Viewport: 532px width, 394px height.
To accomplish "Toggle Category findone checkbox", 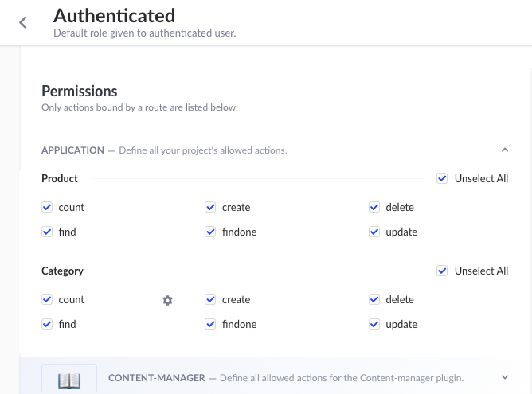I will [x=210, y=325].
